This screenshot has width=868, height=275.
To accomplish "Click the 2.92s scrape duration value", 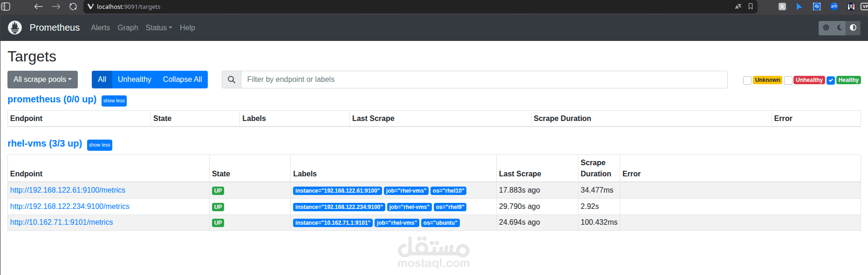I will [x=590, y=206].
